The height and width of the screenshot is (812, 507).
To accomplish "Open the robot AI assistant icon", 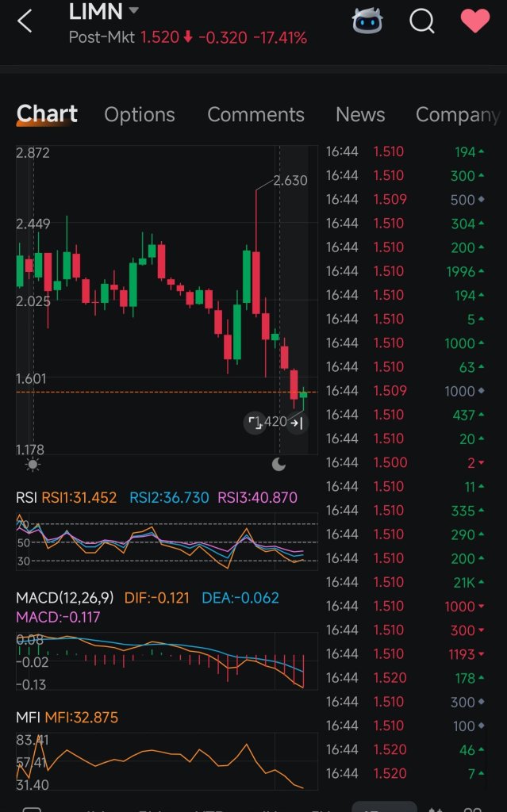I will 367,21.
